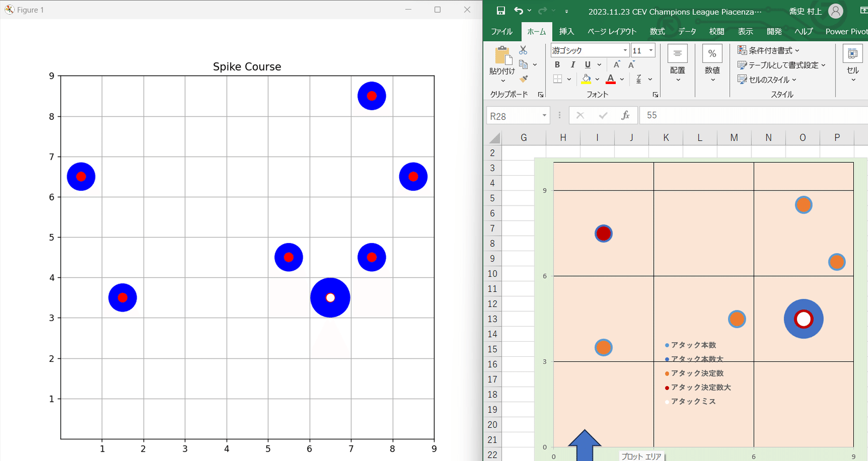This screenshot has width=868, height=461.
Task: Click the Excel user account avatar
Action: pyautogui.click(x=836, y=11)
